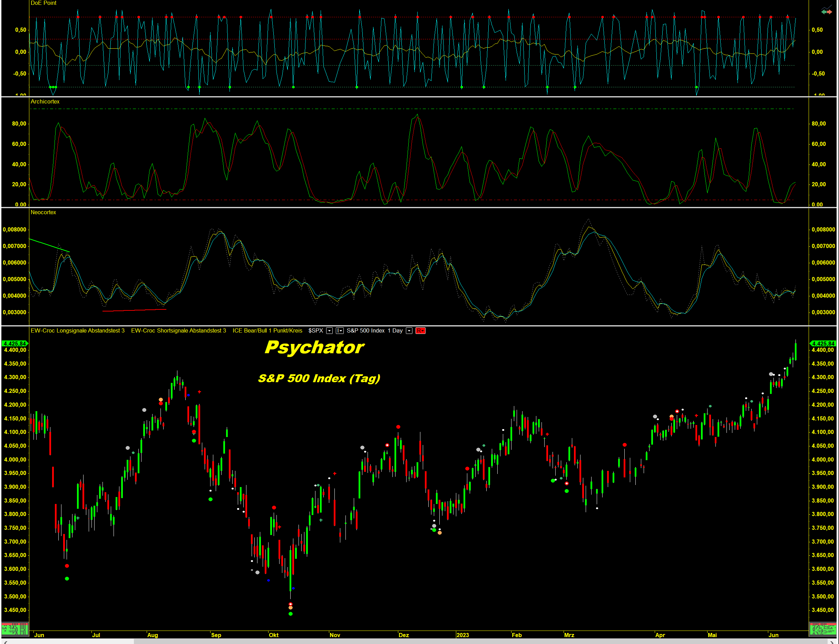Click the Okt label on time axis
The image size is (839, 644).
pos(273,635)
